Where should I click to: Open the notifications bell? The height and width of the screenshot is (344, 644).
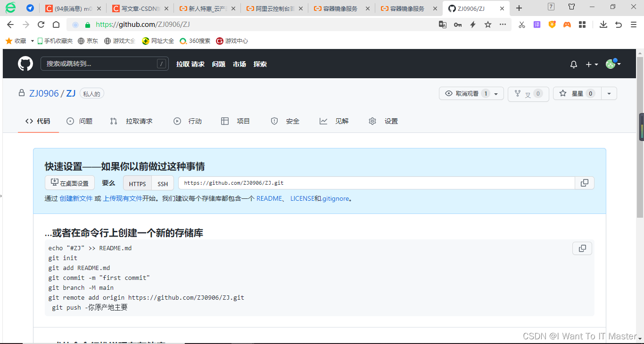(x=574, y=65)
